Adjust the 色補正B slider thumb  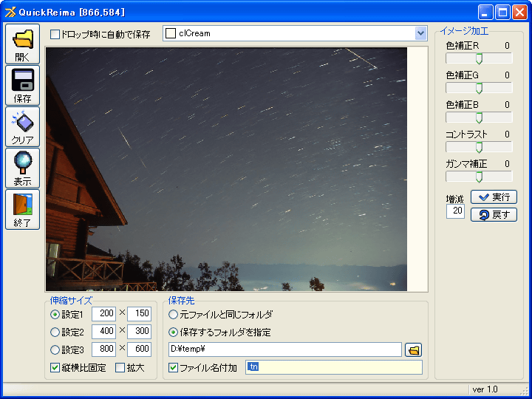point(479,117)
